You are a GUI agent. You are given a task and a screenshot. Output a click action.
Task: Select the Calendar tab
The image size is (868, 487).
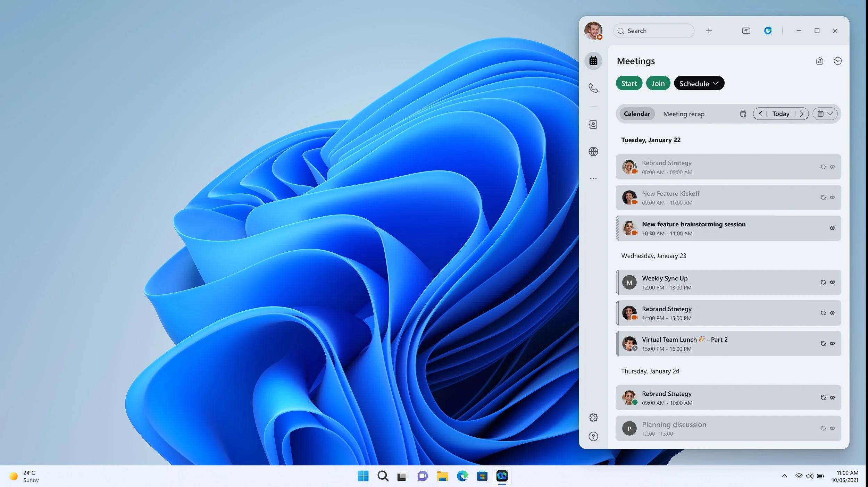pyautogui.click(x=637, y=114)
